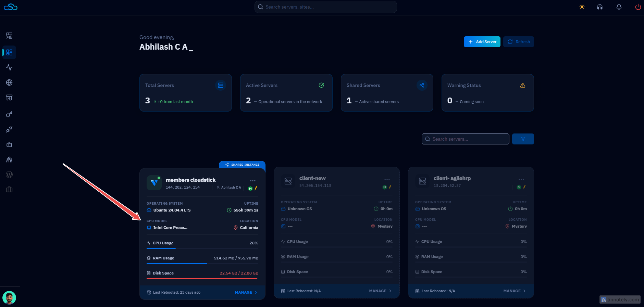Image resolution: width=644 pixels, height=307 pixels.
Task: Click Nginx badge on client- agilehrp card
Action: pyautogui.click(x=519, y=187)
